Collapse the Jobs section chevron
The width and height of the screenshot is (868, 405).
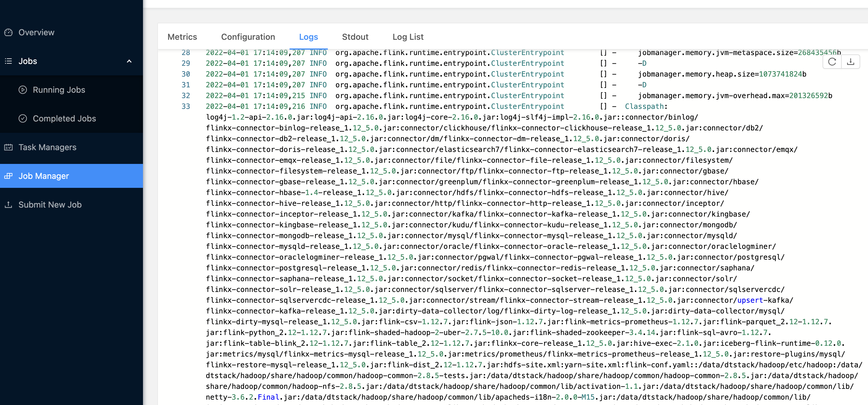pyautogui.click(x=129, y=61)
